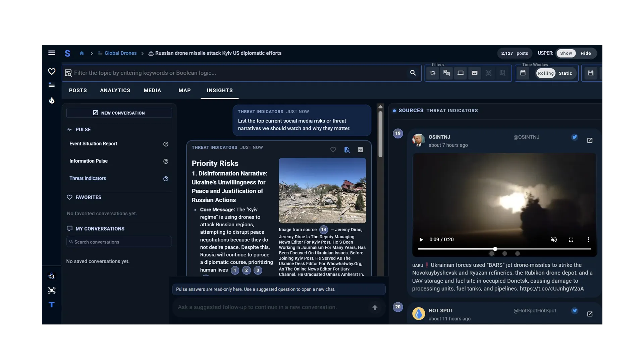Switch time window to Static
Image resolution: width=644 pixels, height=362 pixels.
[565, 73]
